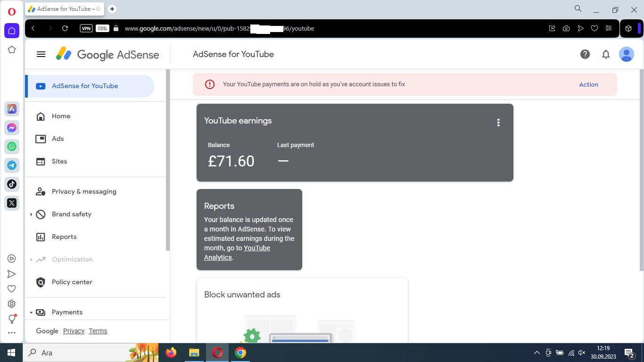
Task: Show hidden system tray icons chevron
Action: click(537, 353)
